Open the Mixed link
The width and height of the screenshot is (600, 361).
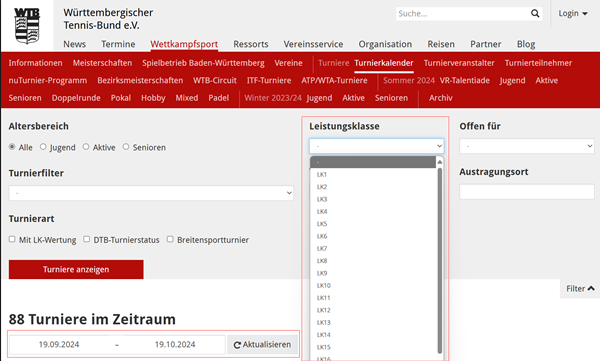pyautogui.click(x=187, y=98)
